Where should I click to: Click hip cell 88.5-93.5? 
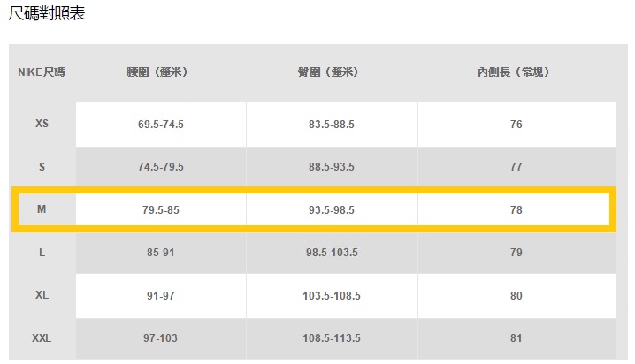[x=331, y=167]
